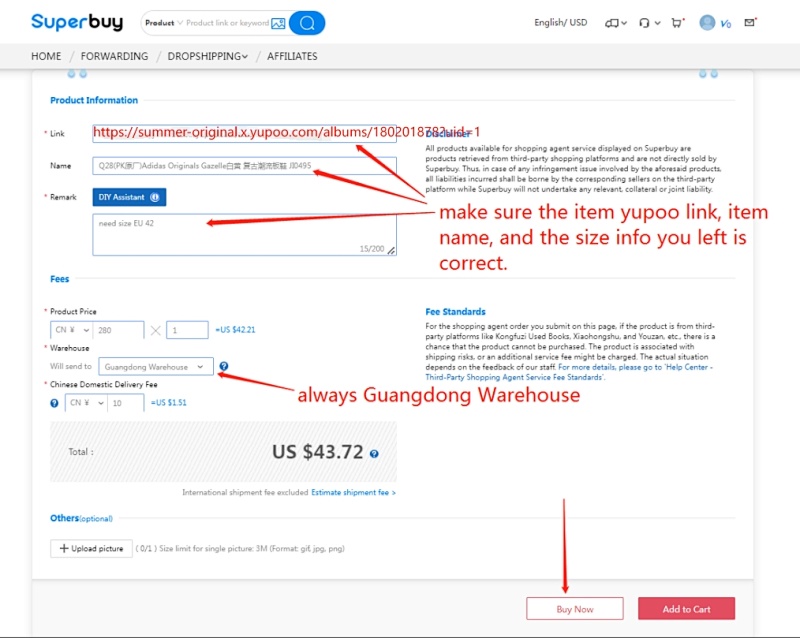Open the product price currency dropdown

pos(71,330)
